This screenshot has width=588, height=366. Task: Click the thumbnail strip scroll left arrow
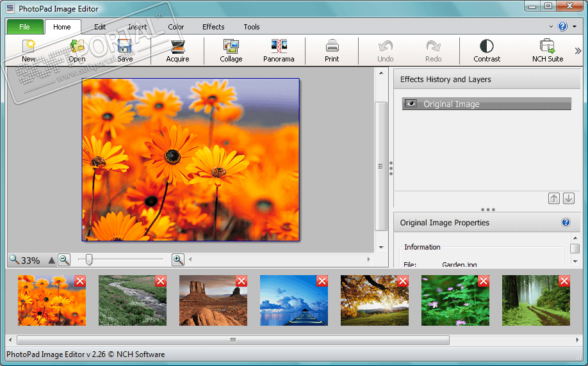10,340
